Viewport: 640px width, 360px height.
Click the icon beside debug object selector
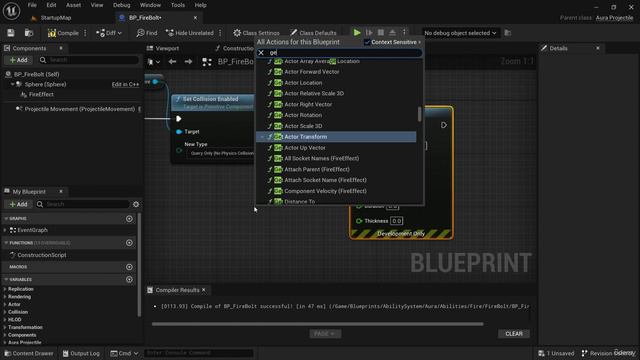point(508,33)
